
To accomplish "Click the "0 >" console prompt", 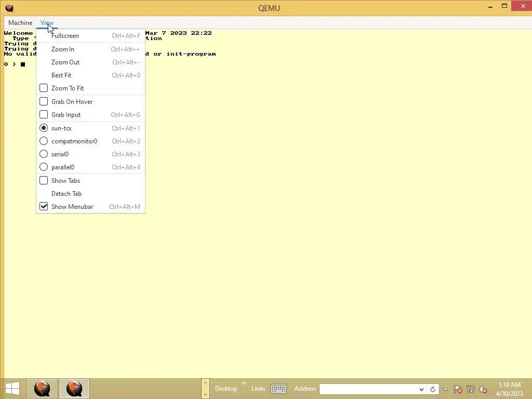I will point(10,64).
